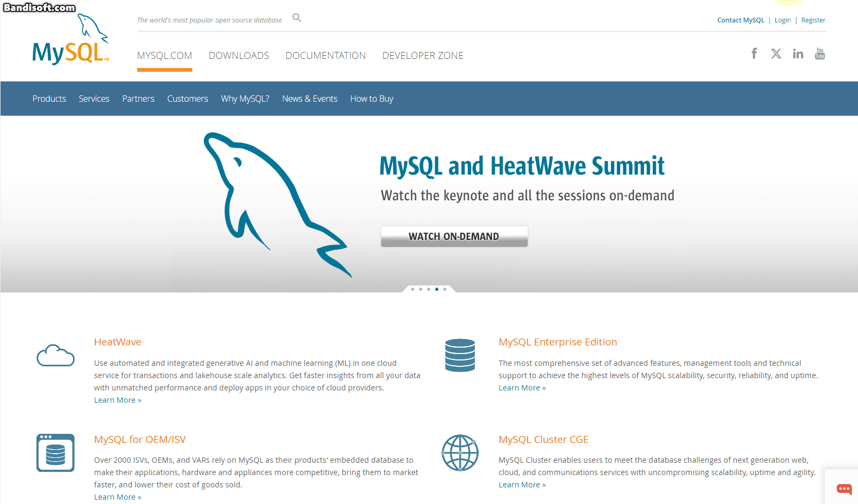The height and width of the screenshot is (504, 858).
Task: Click the MySQL and HeatWave Summit headline
Action: pos(522,166)
